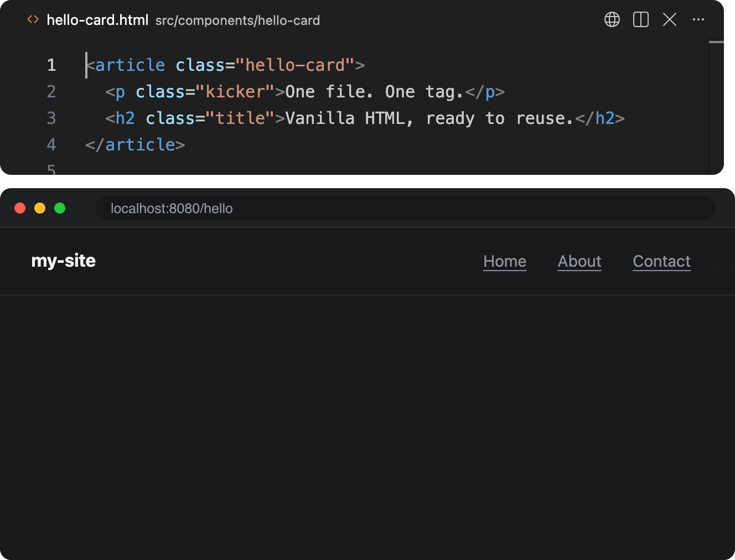Click the "title" class value in code
735x560 pixels.
[240, 118]
